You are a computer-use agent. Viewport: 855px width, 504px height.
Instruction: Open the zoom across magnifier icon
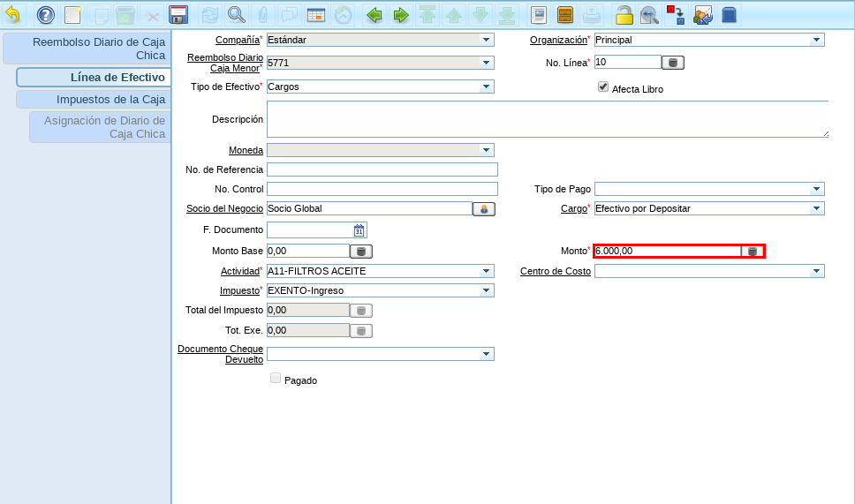[x=650, y=15]
